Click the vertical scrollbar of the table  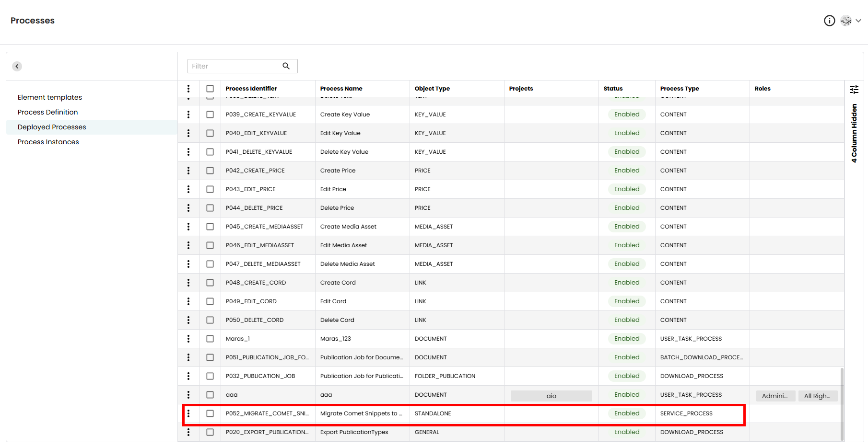[842, 403]
